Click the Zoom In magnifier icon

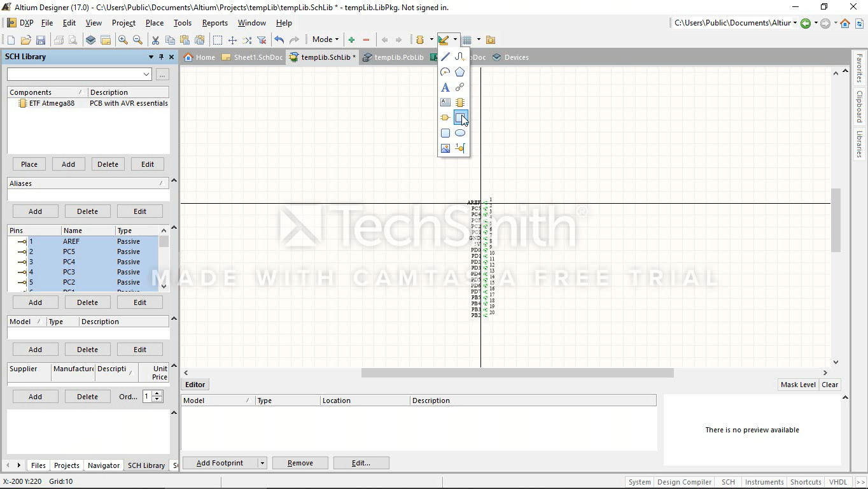coord(123,39)
